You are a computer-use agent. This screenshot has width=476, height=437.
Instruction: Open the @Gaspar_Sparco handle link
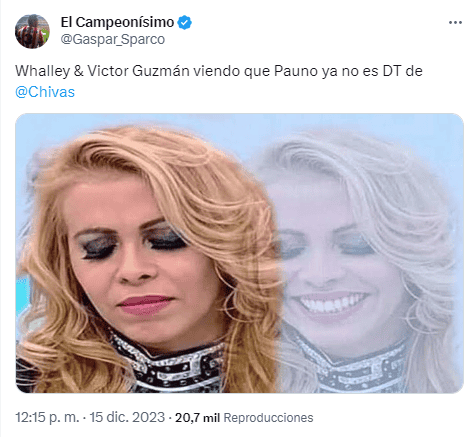(113, 39)
